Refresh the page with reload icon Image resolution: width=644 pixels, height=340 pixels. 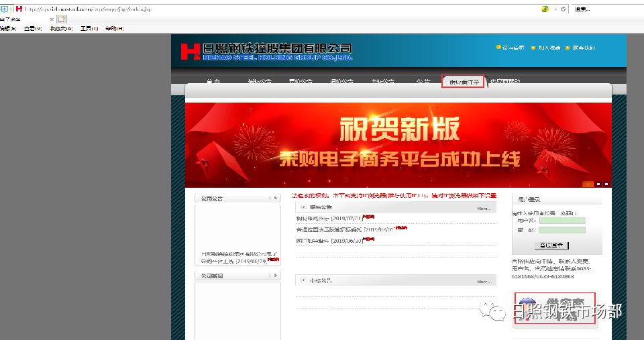pyautogui.click(x=563, y=9)
